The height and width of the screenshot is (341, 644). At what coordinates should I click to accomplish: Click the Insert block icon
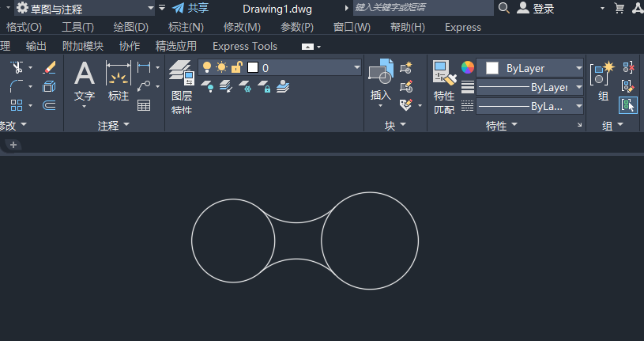[x=381, y=74]
